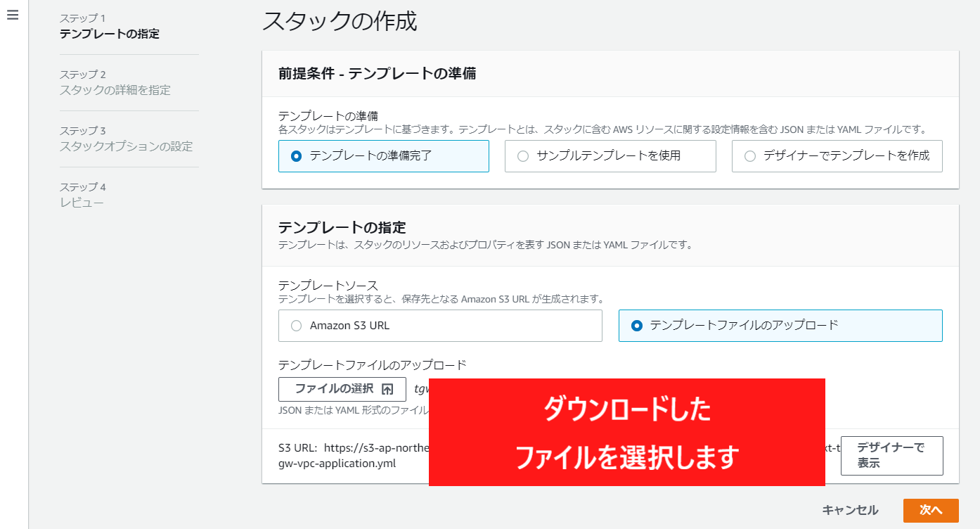
Task: Click the 前提条件 - テンプレートの準備 panel header
Action: (x=377, y=74)
